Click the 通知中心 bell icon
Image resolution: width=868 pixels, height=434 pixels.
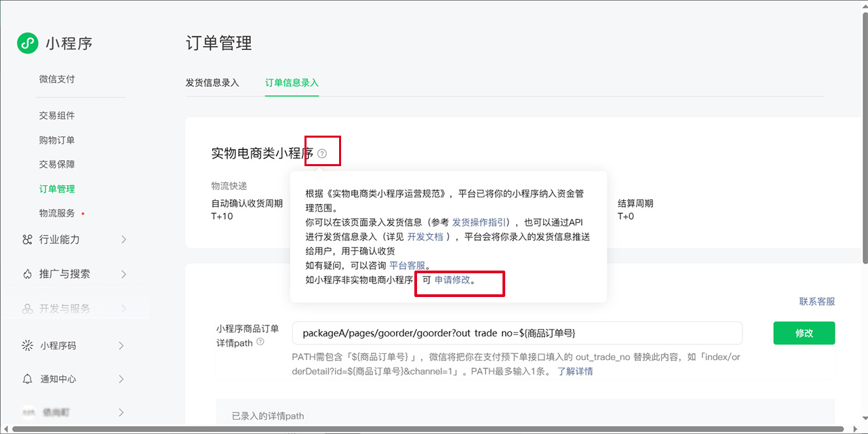point(27,379)
